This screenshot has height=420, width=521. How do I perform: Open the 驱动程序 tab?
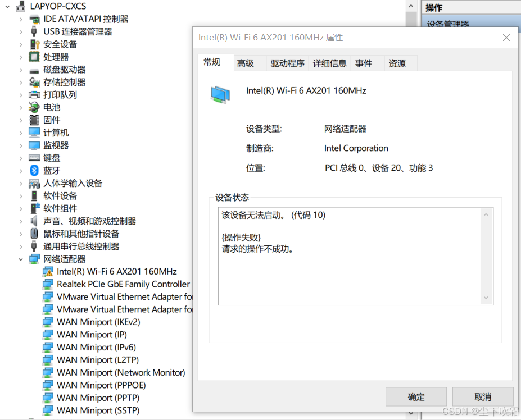pos(287,63)
